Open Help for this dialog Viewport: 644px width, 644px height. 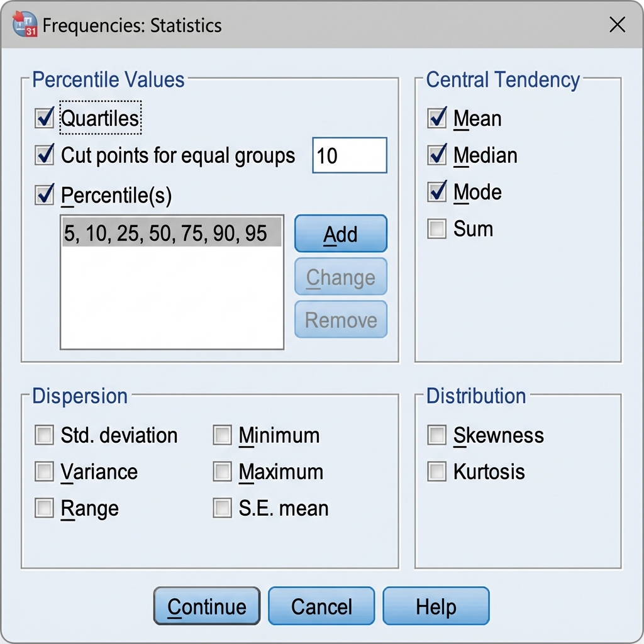(435, 606)
